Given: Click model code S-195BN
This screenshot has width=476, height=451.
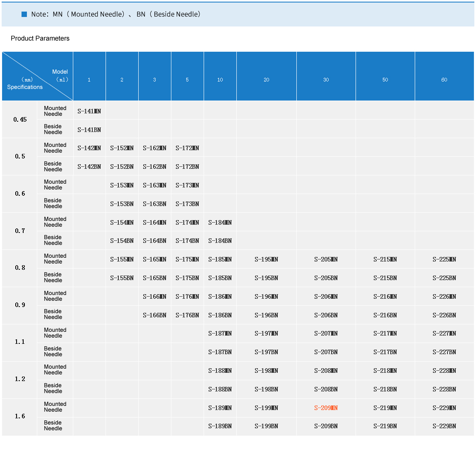Looking at the screenshot, I should tap(266, 278).
